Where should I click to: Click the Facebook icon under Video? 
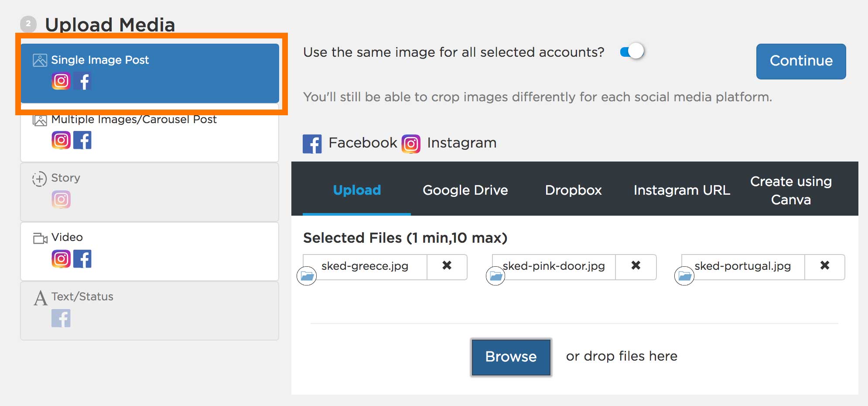[x=83, y=258]
